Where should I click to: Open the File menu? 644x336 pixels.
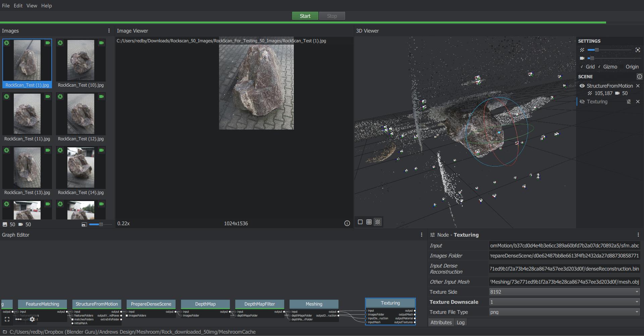[x=6, y=6]
